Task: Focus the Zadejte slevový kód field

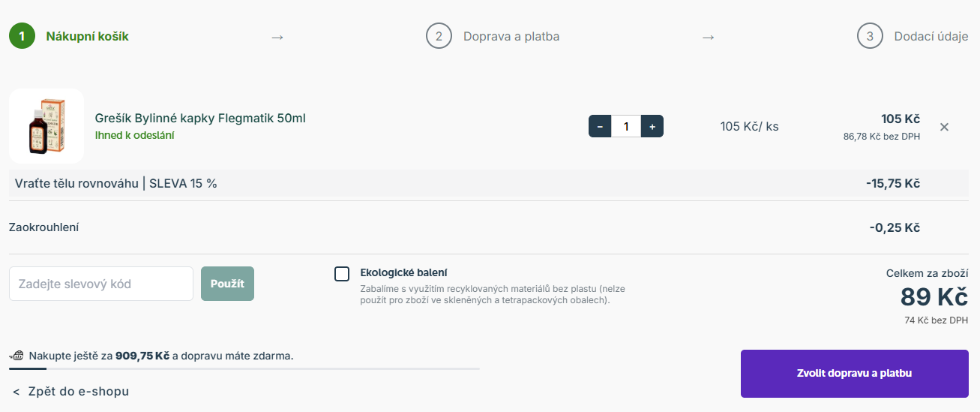Action: tap(101, 284)
